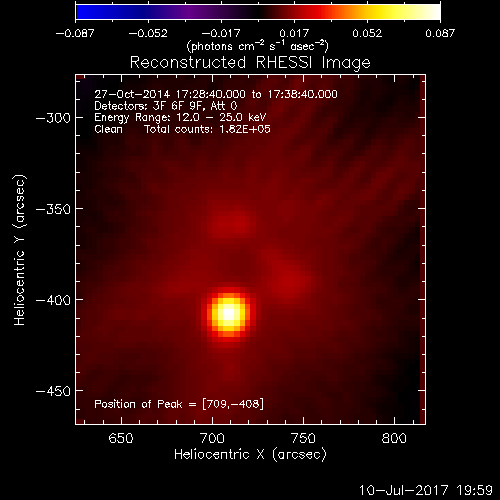Click the '0.017' color bar label

pyautogui.click(x=294, y=33)
